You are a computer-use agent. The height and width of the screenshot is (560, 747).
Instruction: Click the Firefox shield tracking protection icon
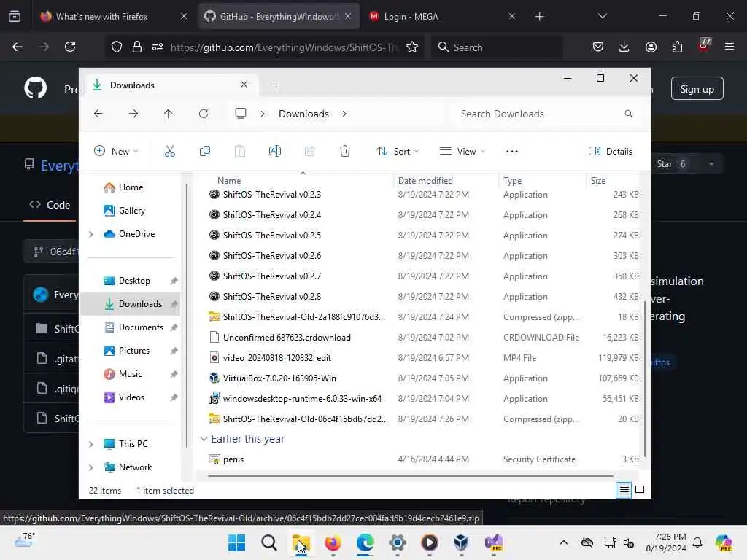tap(117, 47)
